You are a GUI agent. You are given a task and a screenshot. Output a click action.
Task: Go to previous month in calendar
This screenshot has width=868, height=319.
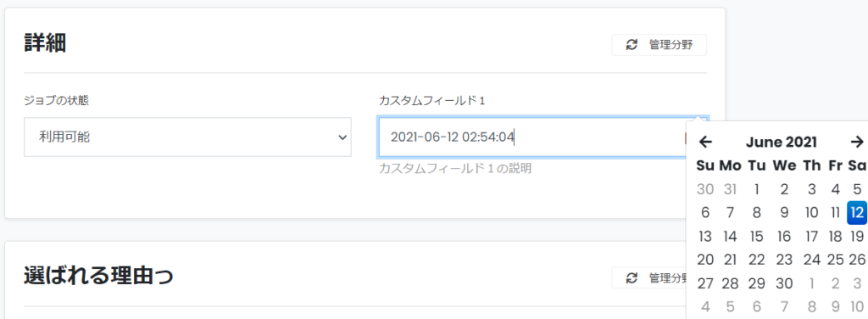(x=704, y=143)
